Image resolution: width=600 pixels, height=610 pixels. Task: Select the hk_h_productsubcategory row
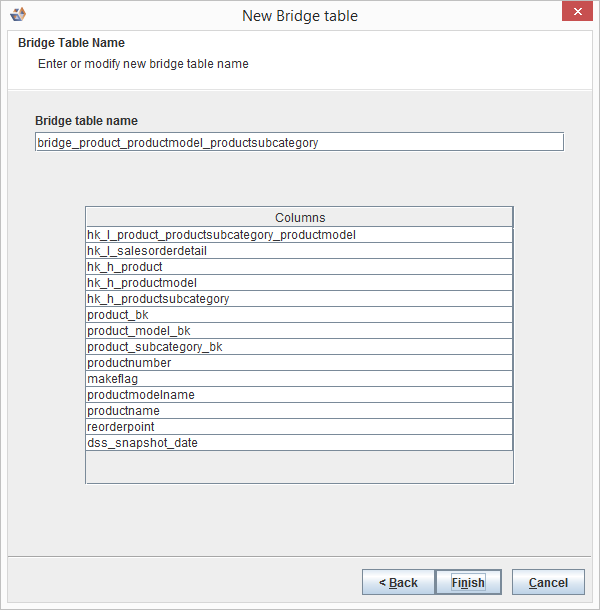(x=299, y=299)
